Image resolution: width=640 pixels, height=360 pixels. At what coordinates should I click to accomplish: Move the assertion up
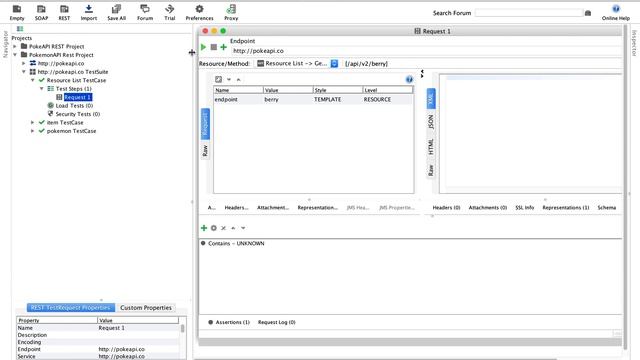tap(233, 228)
